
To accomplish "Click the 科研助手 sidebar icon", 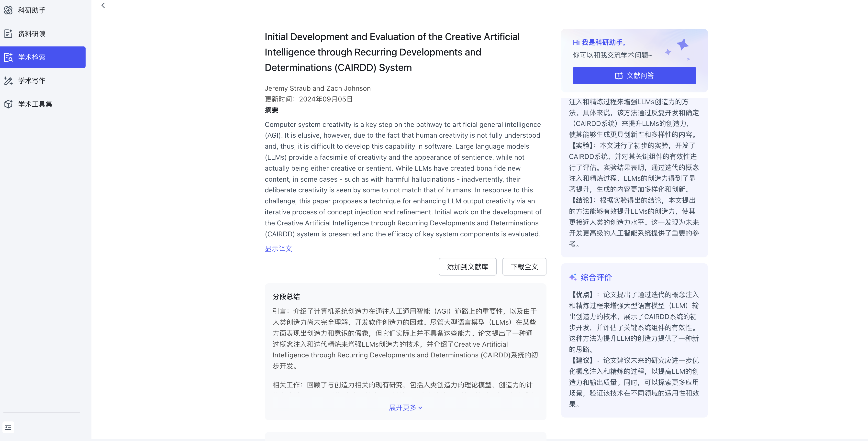I will coord(8,11).
